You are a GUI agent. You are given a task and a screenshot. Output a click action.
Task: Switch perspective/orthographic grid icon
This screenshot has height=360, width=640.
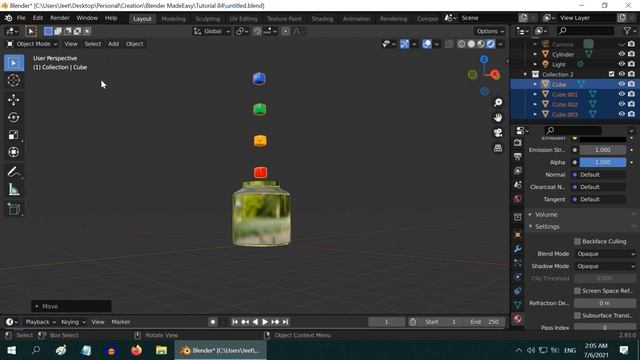pyautogui.click(x=498, y=148)
